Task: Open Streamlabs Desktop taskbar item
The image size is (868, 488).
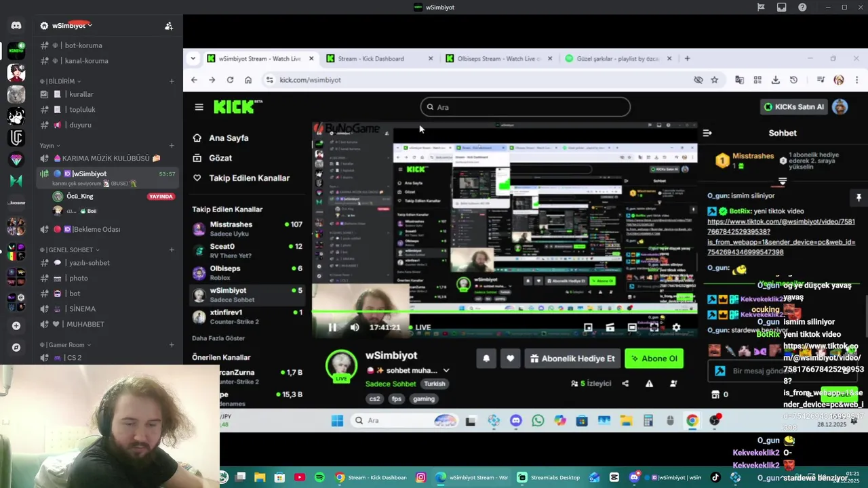Action: point(549,477)
